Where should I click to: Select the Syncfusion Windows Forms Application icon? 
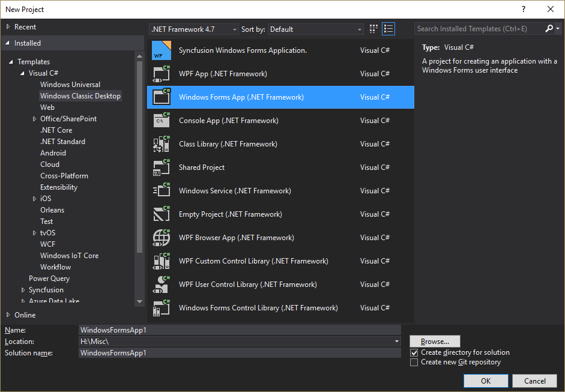162,50
